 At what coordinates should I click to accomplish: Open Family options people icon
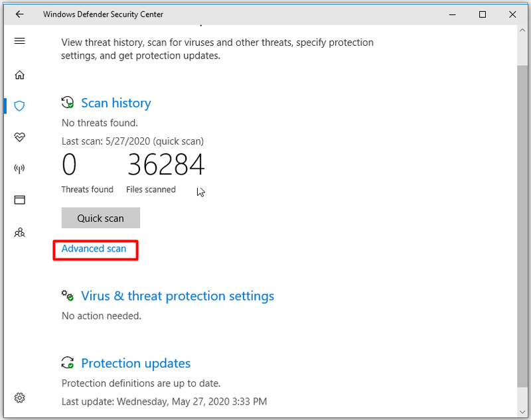(x=20, y=232)
